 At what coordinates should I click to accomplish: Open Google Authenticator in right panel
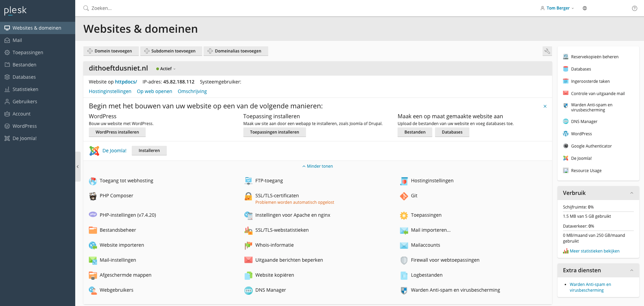[x=591, y=146]
